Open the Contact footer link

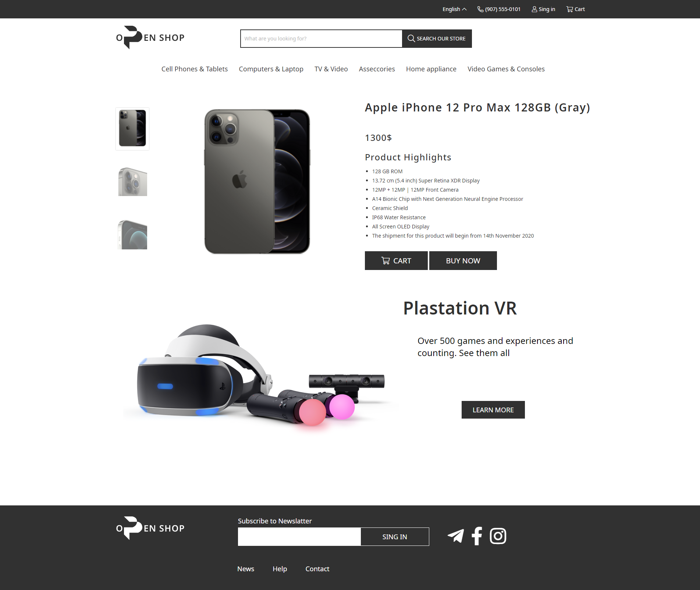click(x=317, y=569)
